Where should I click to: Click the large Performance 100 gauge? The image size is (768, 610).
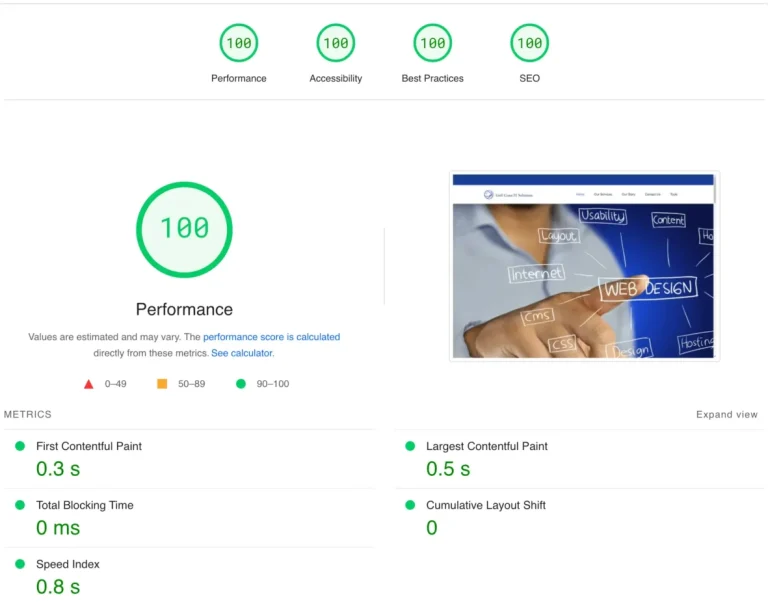(x=184, y=229)
